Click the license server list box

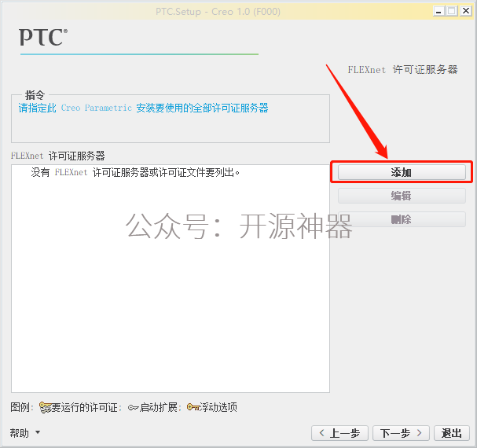[171, 278]
